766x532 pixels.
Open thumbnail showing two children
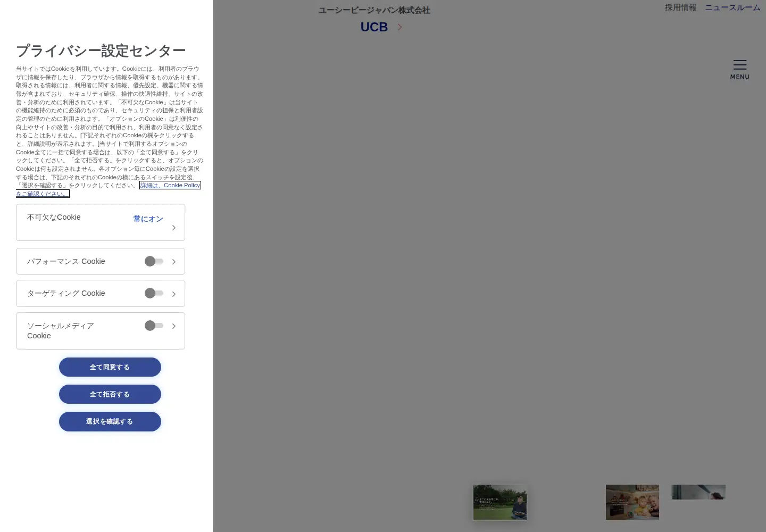pos(632,502)
